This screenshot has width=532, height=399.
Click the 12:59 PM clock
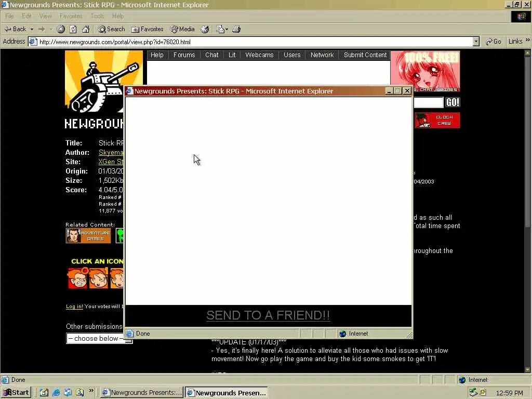click(509, 393)
